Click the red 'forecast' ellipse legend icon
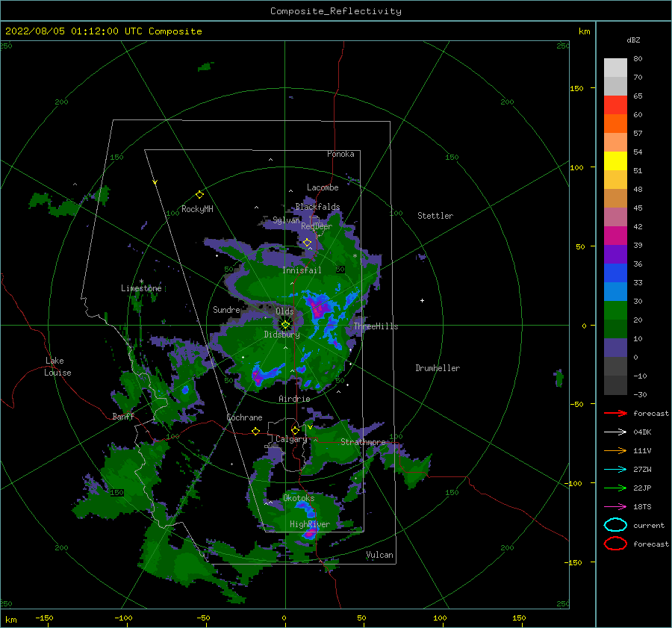This screenshot has height=628, width=672. tap(615, 544)
